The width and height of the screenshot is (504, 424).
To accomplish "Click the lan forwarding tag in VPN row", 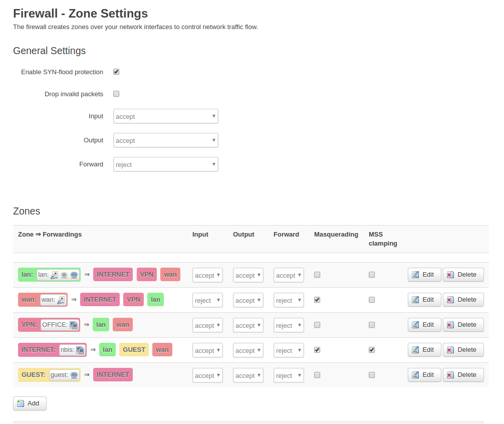I will (x=101, y=325).
